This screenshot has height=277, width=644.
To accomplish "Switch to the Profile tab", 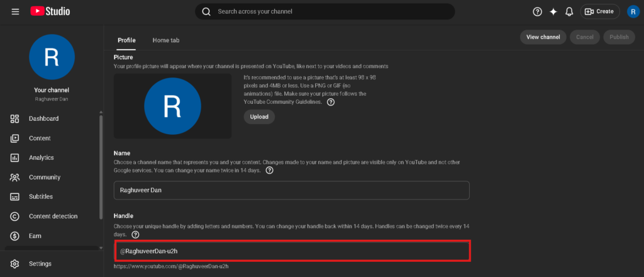I will [126, 40].
